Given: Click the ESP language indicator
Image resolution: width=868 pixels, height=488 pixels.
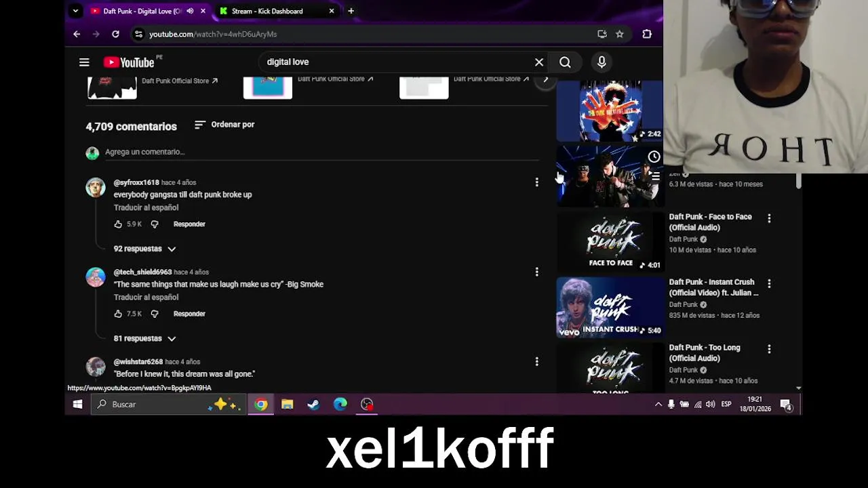Looking at the screenshot, I should pos(726,405).
